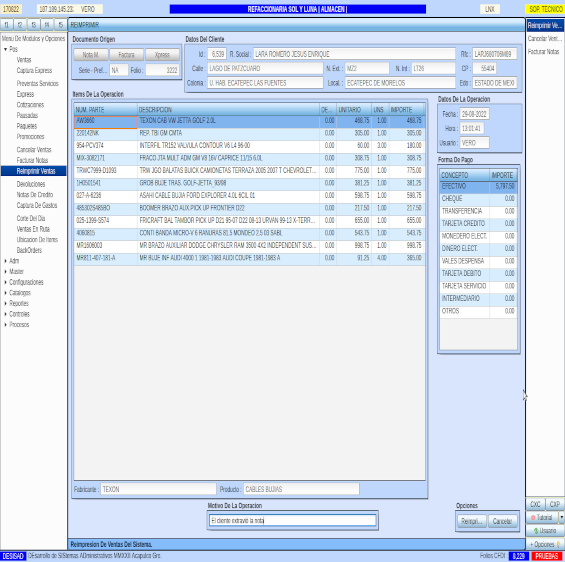Open Cancelar Ventas in the side menu
This screenshot has height=562, width=565.
34,150
